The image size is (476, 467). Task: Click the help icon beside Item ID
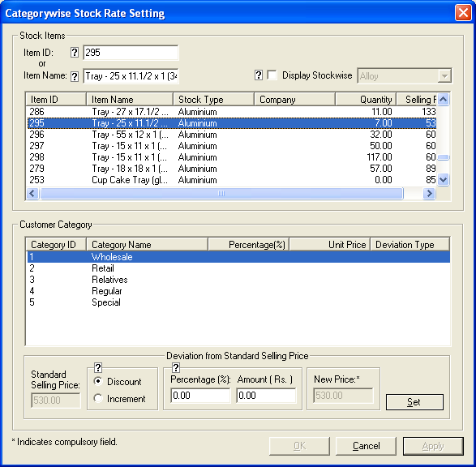(x=75, y=53)
